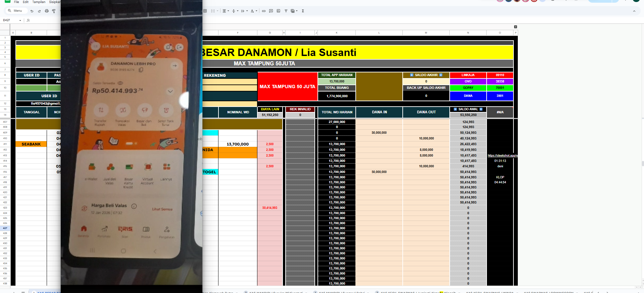
Task: Click the Google Sheets home logo
Action: point(7,1)
